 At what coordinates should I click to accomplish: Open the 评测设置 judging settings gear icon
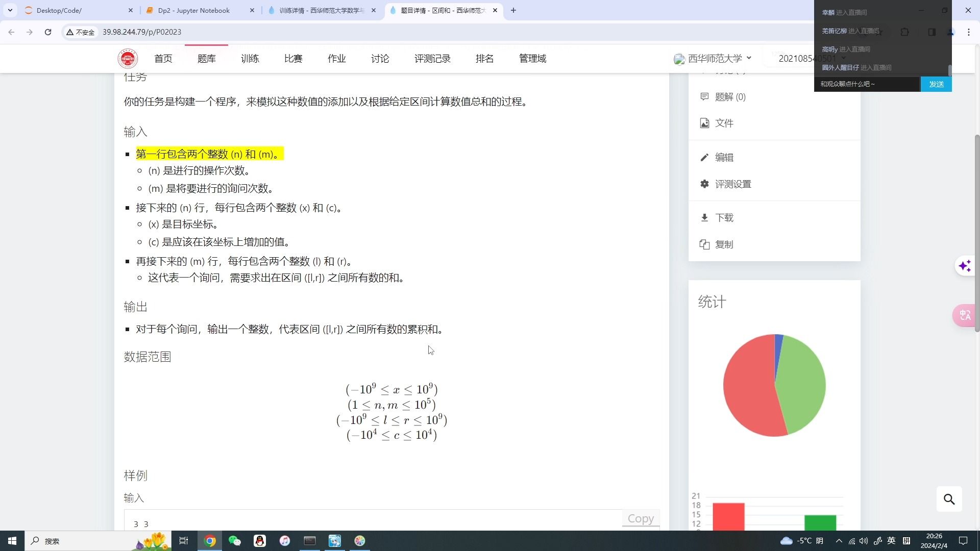[705, 184]
